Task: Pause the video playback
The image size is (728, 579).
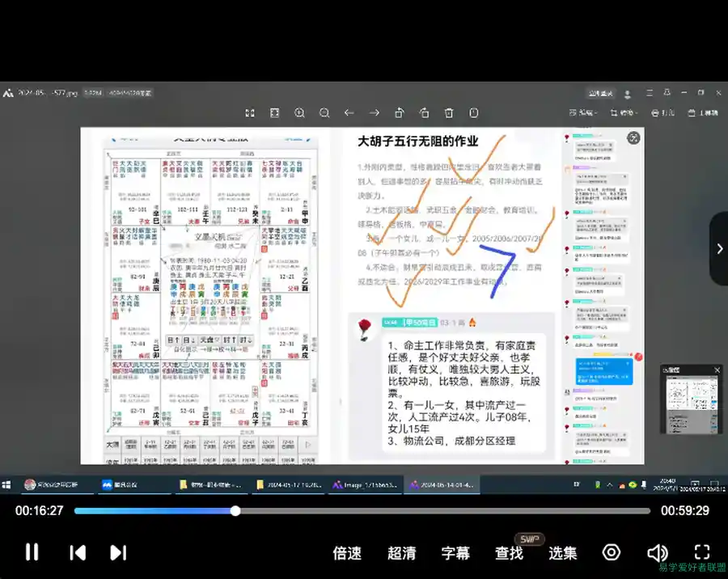Action: click(32, 552)
